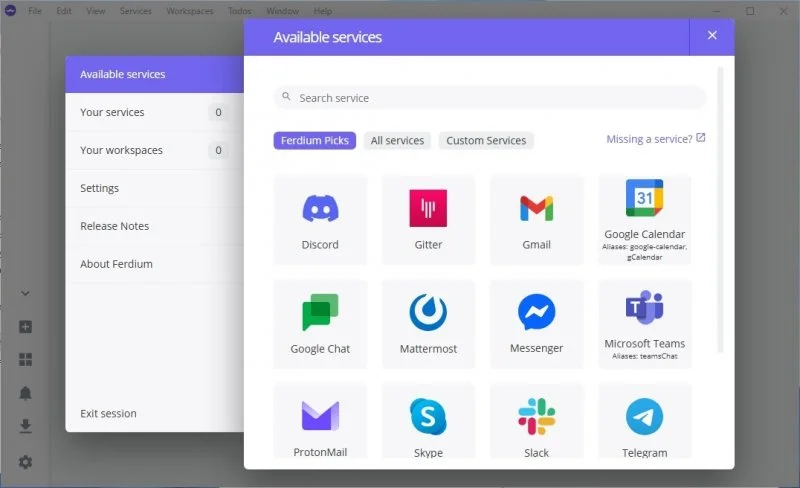
Task: Open Release Notes
Action: (x=155, y=226)
